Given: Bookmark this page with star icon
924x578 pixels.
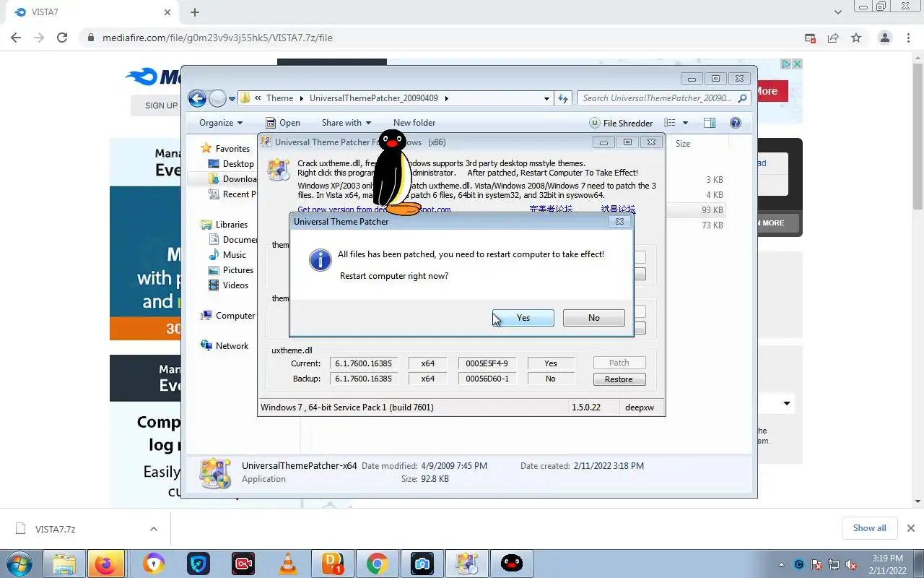Looking at the screenshot, I should point(856,38).
